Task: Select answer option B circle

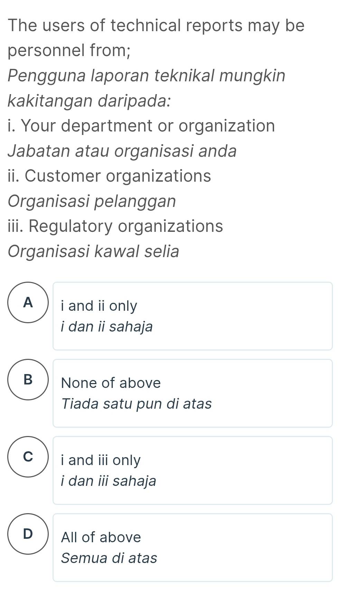Action: tap(28, 381)
